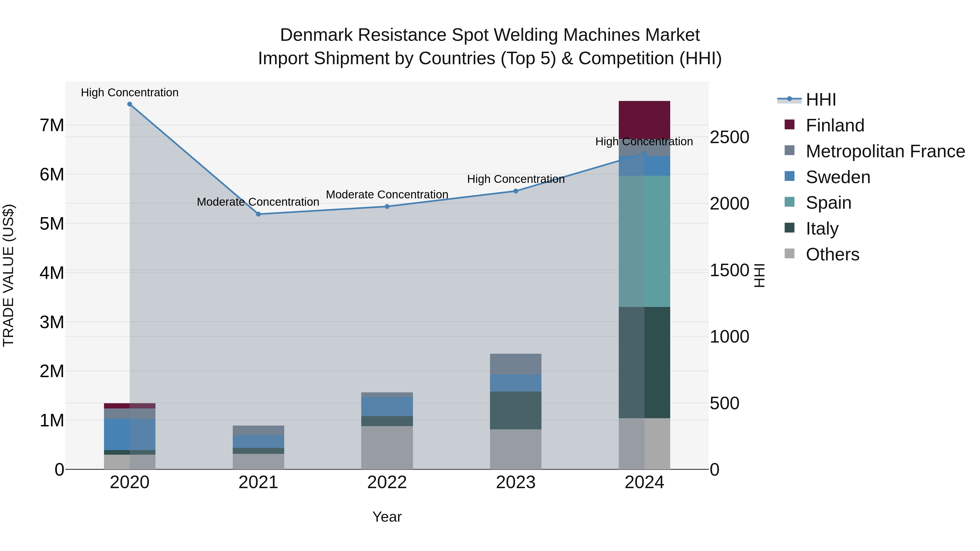
Task: Click the 2021 Moderate Concentration annotation
Action: [x=258, y=202]
